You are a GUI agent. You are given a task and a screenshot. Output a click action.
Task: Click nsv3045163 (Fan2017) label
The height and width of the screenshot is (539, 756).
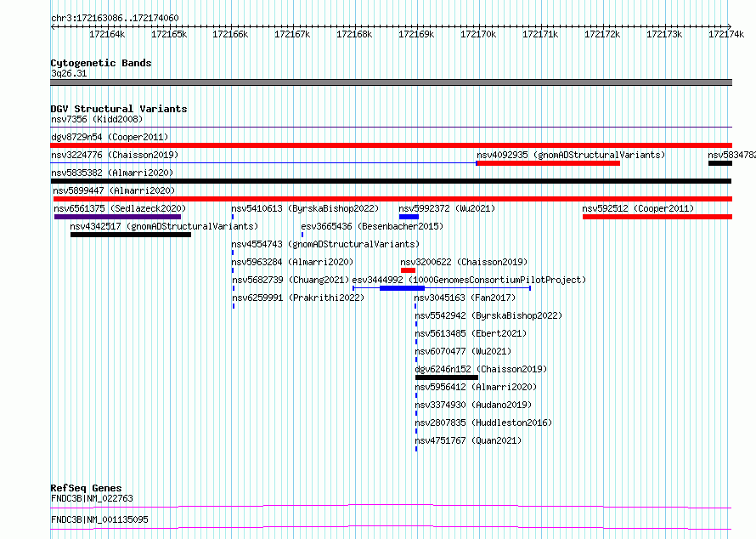coord(465,298)
